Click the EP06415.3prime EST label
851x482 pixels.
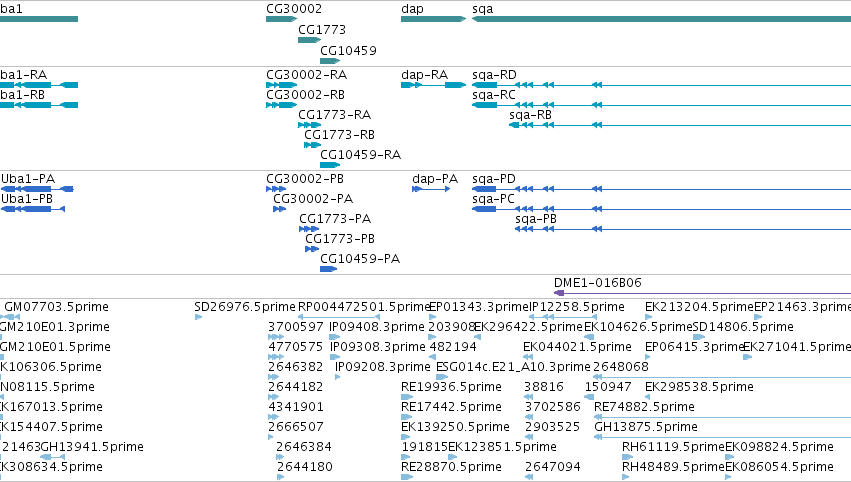[694, 347]
